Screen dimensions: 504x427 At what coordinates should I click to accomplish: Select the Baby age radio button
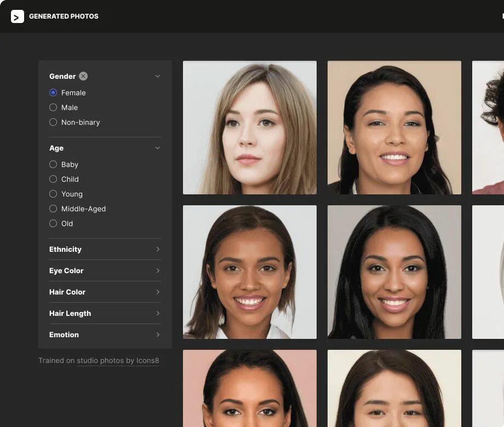[x=53, y=164]
